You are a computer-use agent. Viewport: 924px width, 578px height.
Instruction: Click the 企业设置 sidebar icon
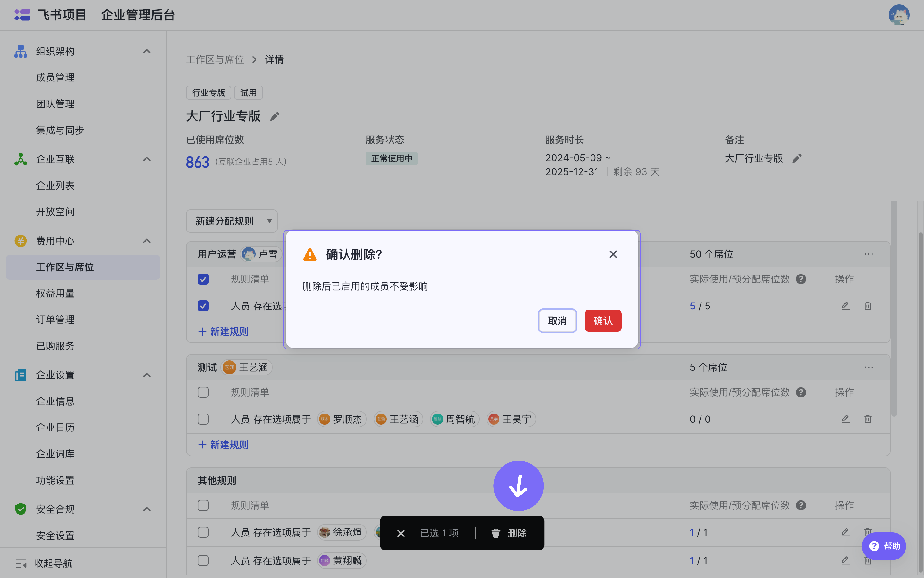pyautogui.click(x=21, y=375)
